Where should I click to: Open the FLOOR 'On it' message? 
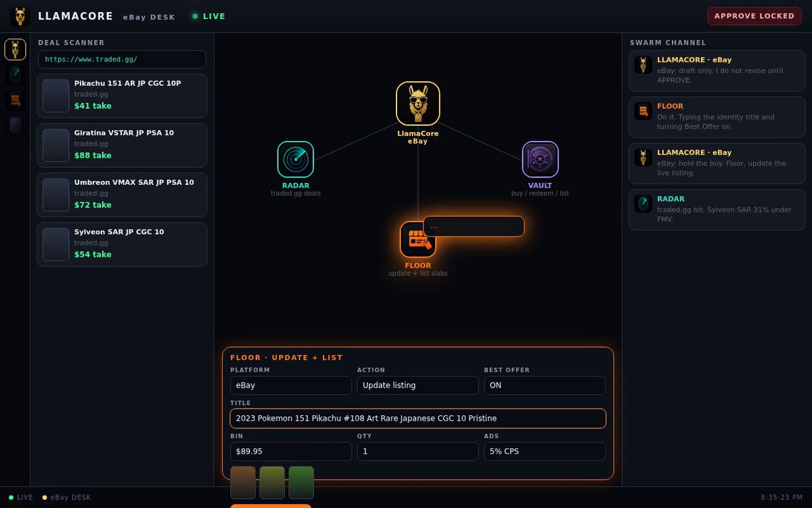tap(717, 117)
